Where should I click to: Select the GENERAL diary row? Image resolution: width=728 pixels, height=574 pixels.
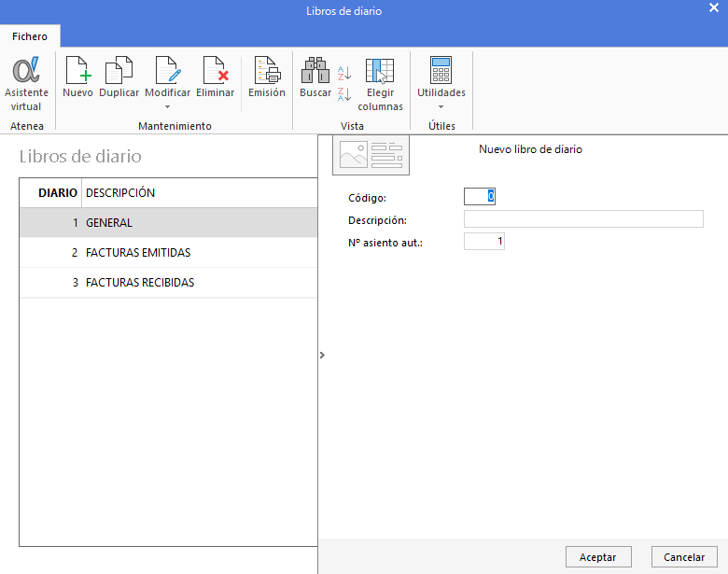[169, 223]
